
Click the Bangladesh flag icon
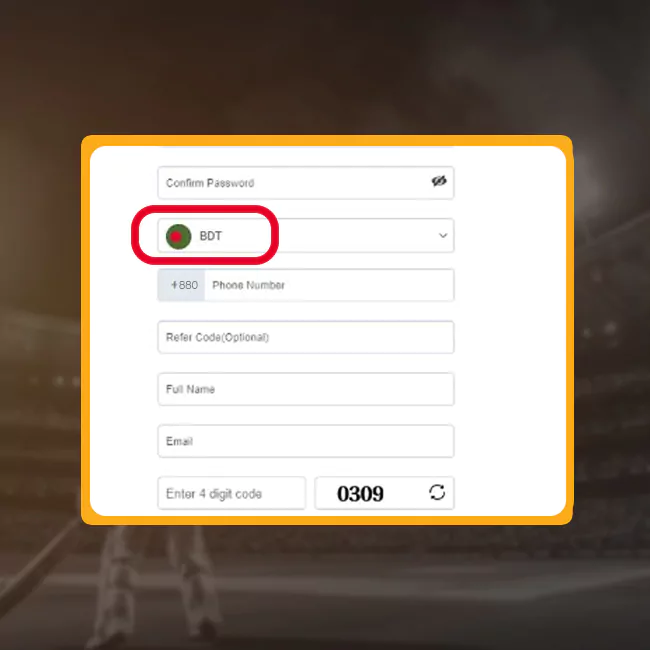178,236
